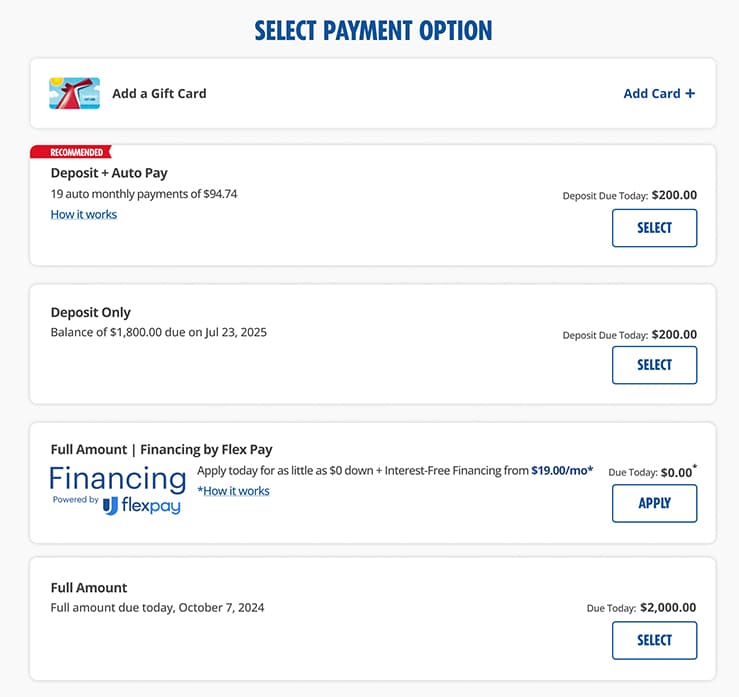The height and width of the screenshot is (697, 739).
Task: Click the $2,000.00 due today amount
Action: [x=668, y=607]
